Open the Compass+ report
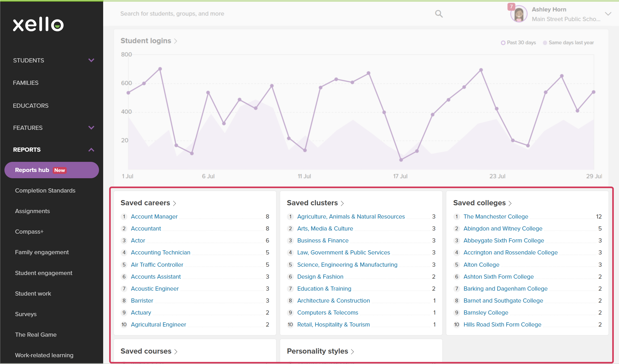 (x=29, y=232)
